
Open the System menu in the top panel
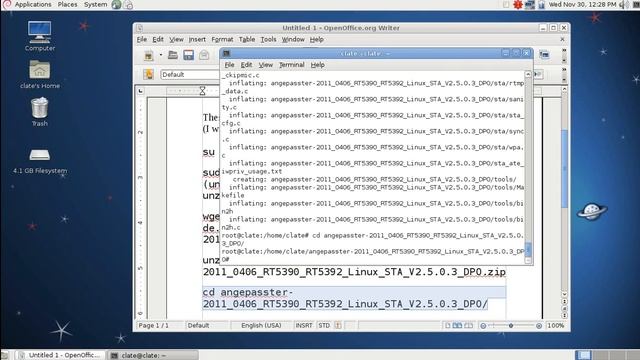(x=96, y=4)
